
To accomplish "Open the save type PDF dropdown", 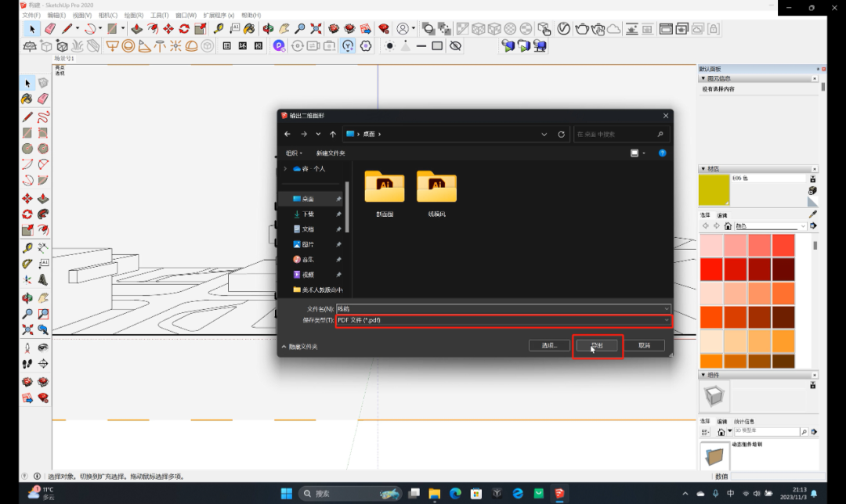I will pyautogui.click(x=504, y=320).
